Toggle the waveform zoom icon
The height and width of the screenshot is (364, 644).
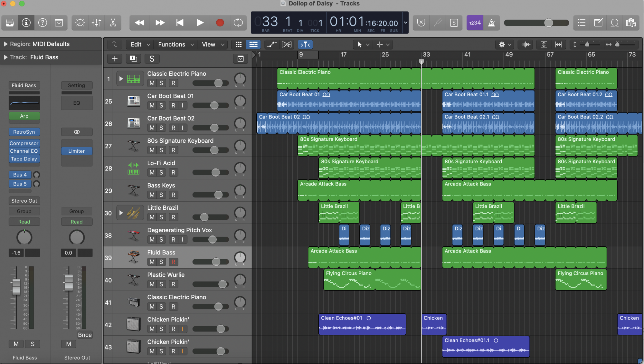click(x=526, y=44)
